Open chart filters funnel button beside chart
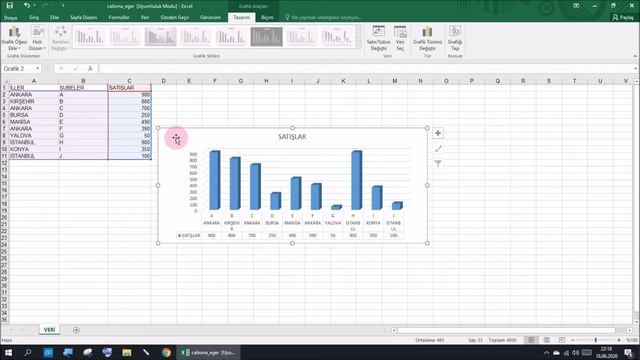Viewport: 640px width, 360px height. (438, 164)
